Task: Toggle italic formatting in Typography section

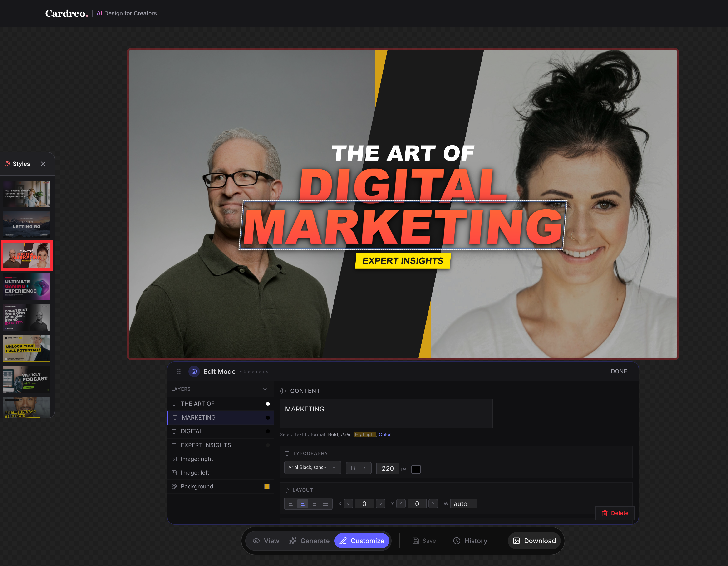Action: coord(364,468)
